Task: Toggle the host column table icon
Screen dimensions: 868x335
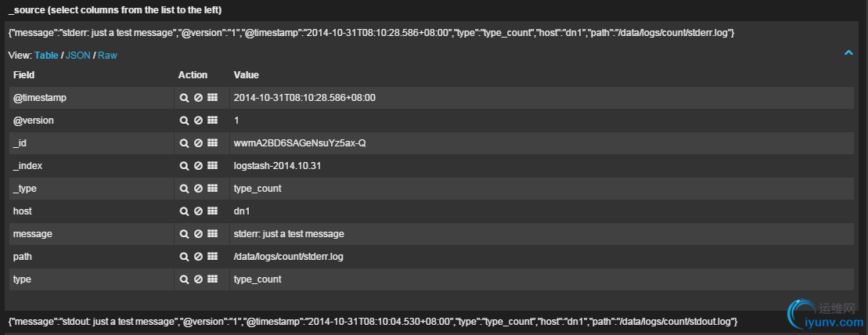Action: 212,211
